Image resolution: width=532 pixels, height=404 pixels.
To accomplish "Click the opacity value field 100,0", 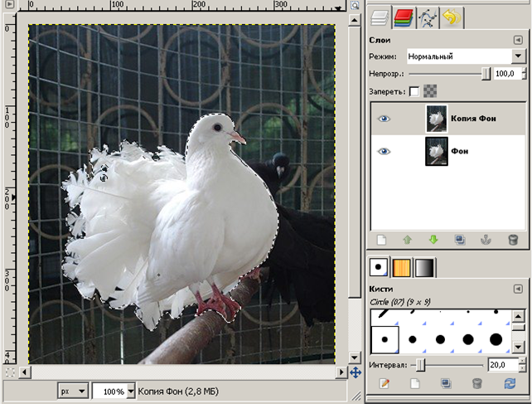I will tap(507, 74).
